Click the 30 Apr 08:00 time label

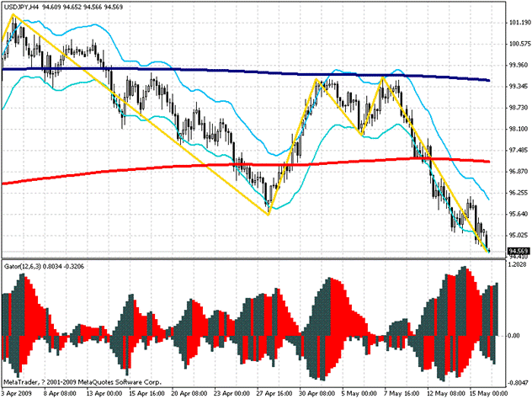tap(317, 393)
